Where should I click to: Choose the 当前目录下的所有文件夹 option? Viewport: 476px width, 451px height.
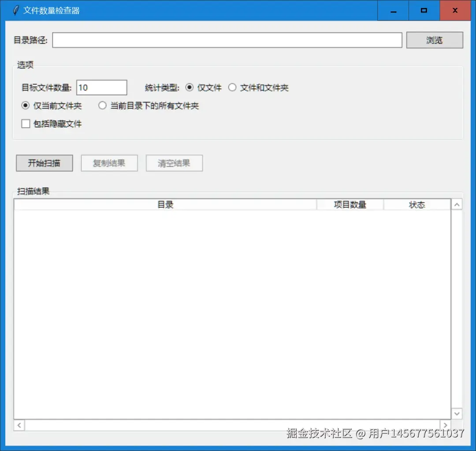click(102, 106)
